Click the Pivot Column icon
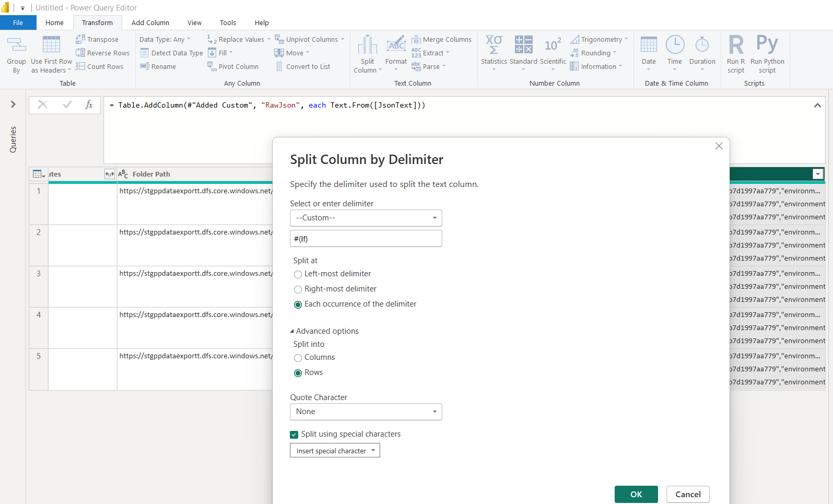 [x=212, y=66]
